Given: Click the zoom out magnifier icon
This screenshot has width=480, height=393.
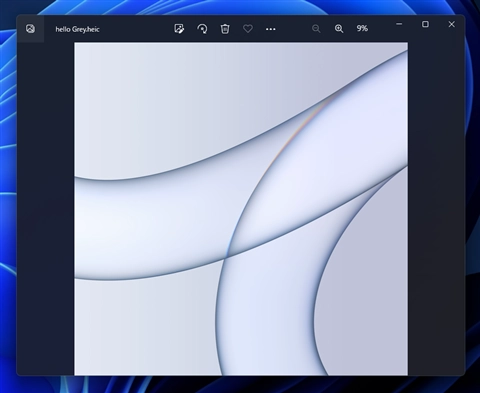Looking at the screenshot, I should coord(316,29).
